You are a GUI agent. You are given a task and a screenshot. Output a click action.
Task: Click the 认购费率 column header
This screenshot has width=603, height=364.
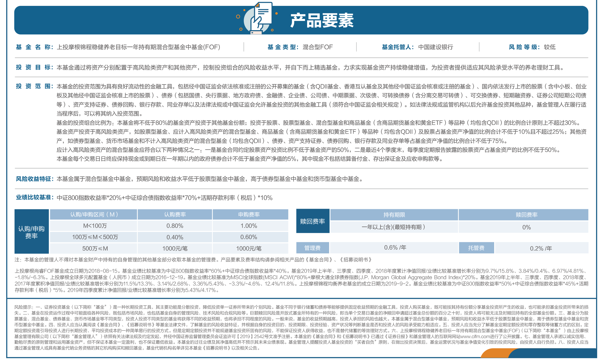coord(175,215)
